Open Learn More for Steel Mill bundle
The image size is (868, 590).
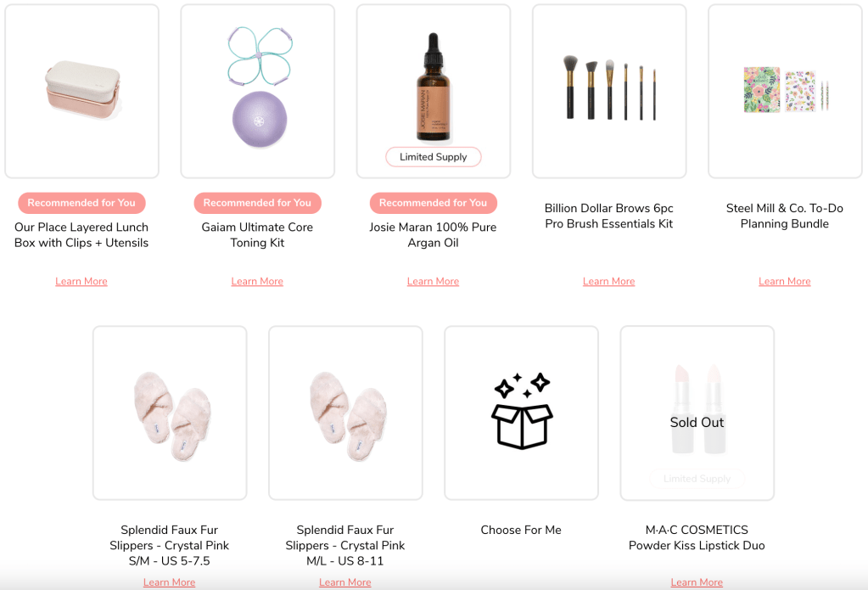click(784, 282)
